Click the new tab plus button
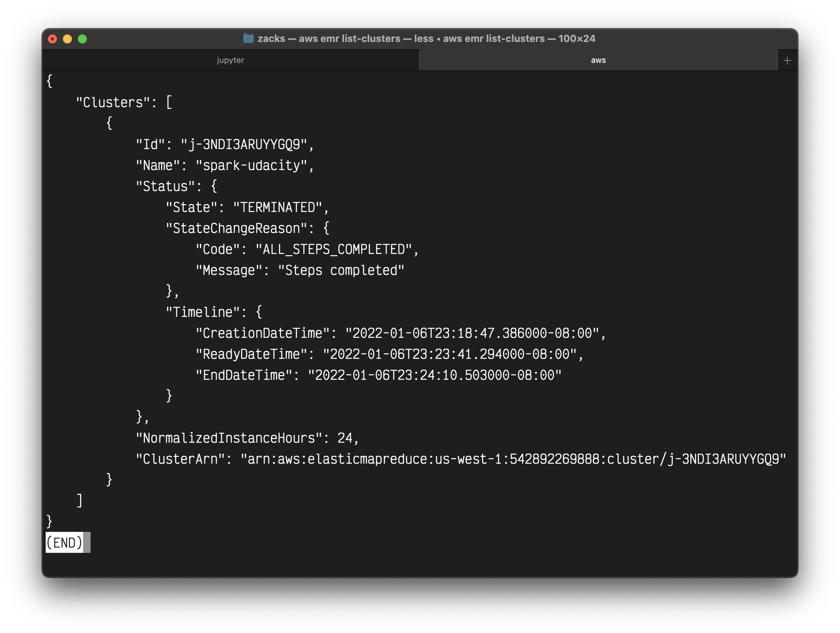The width and height of the screenshot is (840, 633). tap(787, 60)
